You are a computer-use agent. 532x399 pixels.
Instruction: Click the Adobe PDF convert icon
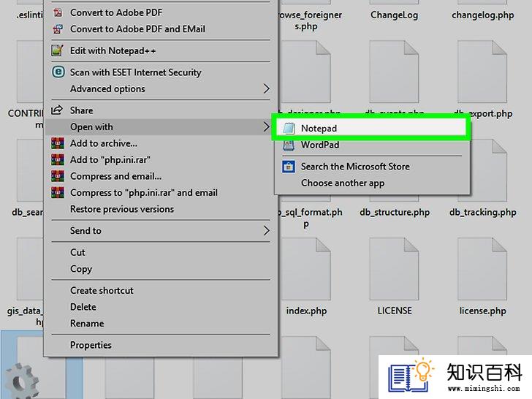58,12
